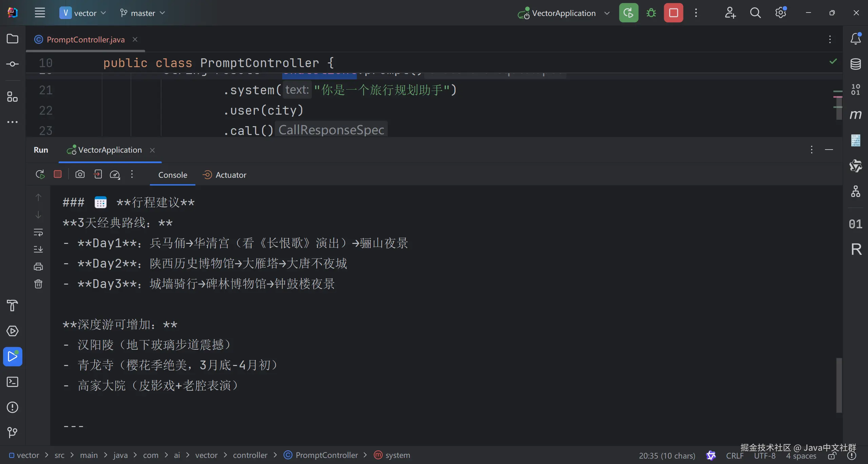Clear console with the trash icon
This screenshot has width=868, height=464.
coord(38,284)
